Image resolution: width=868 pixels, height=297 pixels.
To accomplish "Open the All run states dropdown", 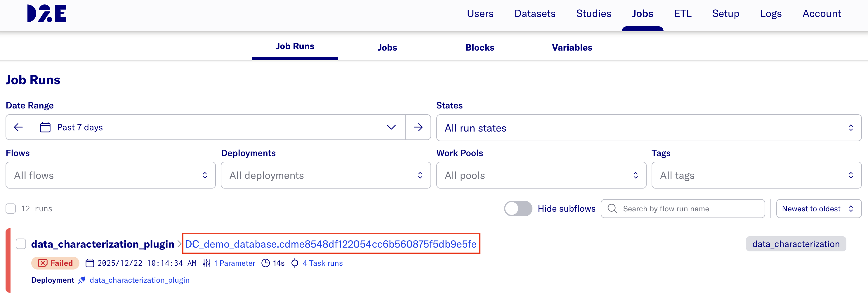I will click(648, 128).
